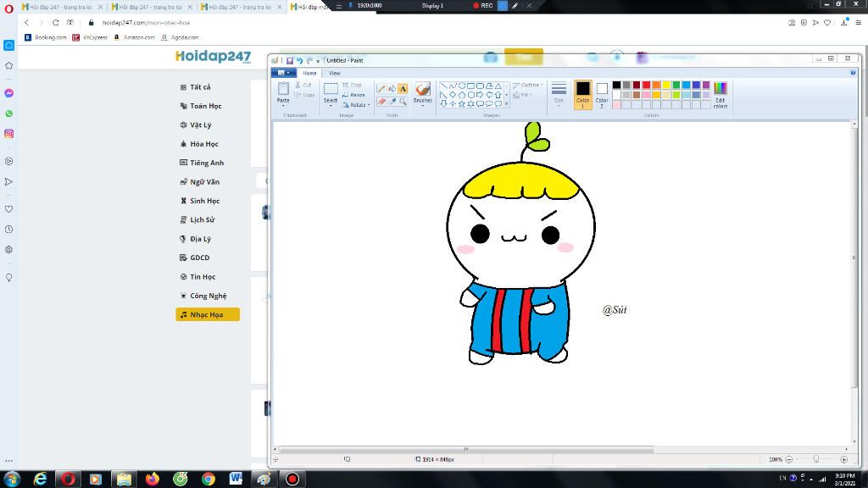Click the Hoidap247 logo link
The width and height of the screenshot is (868, 488).
click(x=213, y=57)
